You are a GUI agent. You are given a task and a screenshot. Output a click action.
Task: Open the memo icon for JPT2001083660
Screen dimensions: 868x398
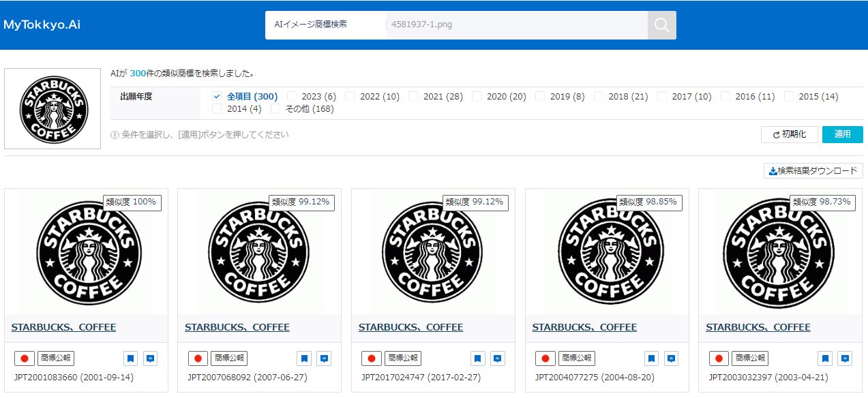pos(151,358)
